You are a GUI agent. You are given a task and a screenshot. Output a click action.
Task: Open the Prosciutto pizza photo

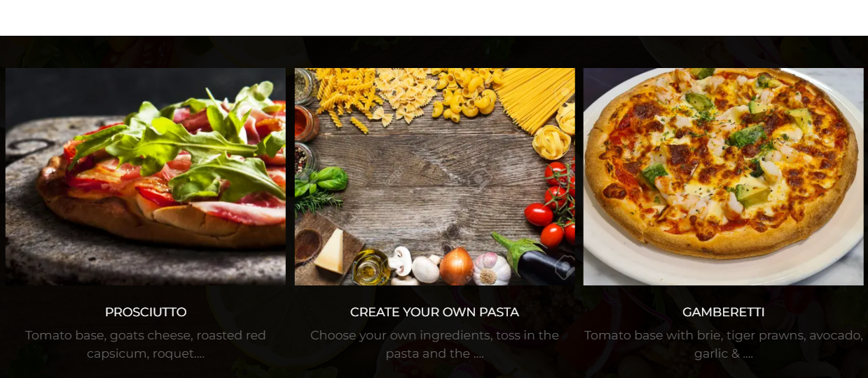(146, 176)
